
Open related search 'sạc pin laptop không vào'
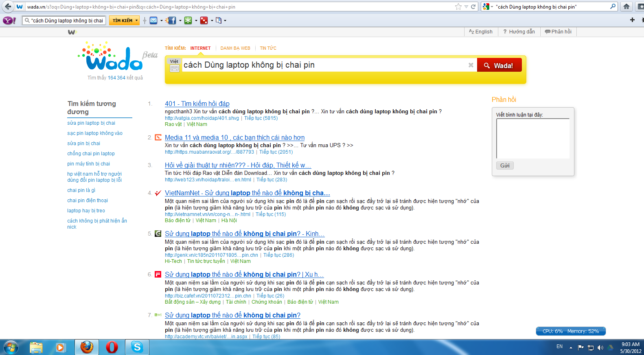(95, 133)
